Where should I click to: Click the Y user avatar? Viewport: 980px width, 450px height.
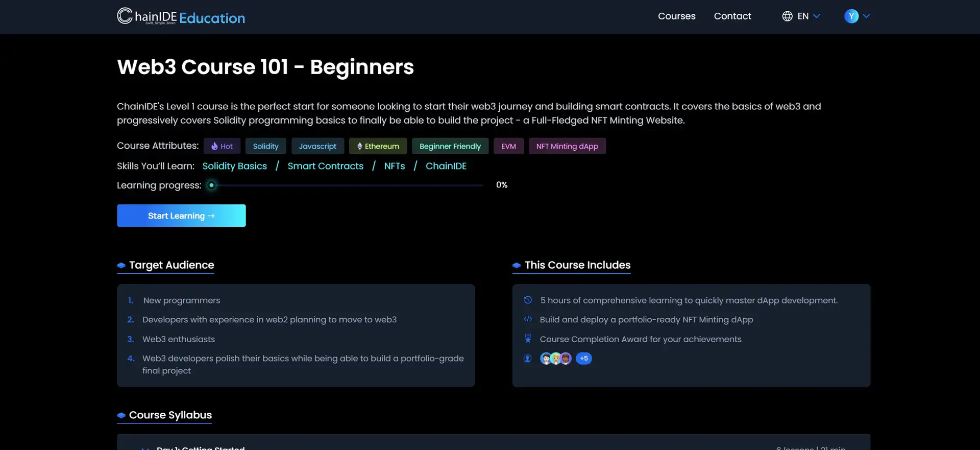pyautogui.click(x=851, y=16)
